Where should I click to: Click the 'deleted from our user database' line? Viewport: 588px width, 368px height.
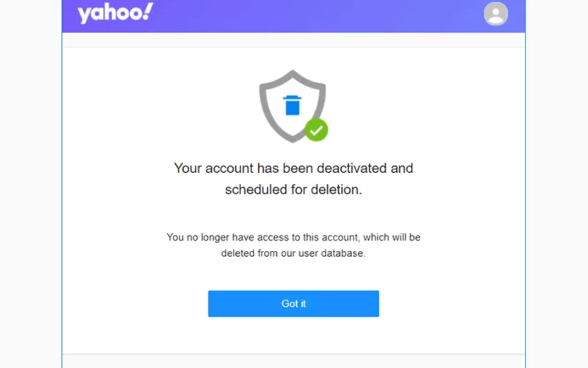(293, 253)
